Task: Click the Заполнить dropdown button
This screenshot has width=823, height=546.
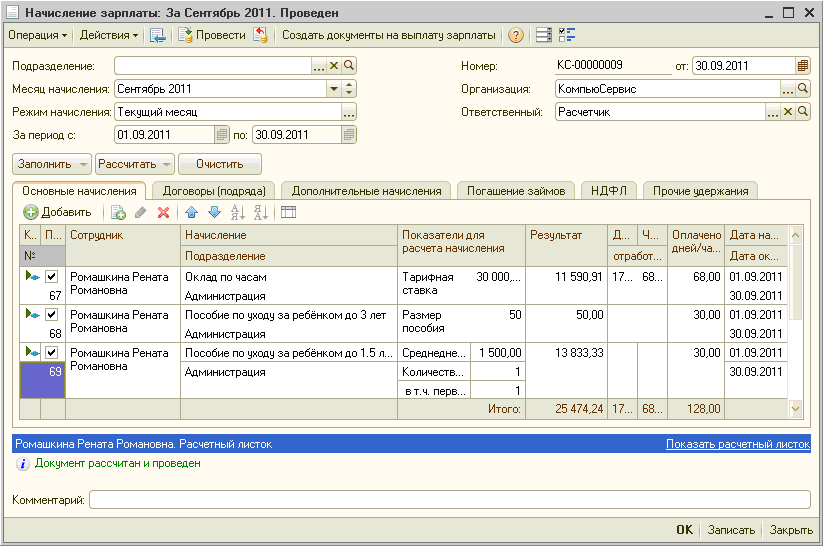Action: 52,164
